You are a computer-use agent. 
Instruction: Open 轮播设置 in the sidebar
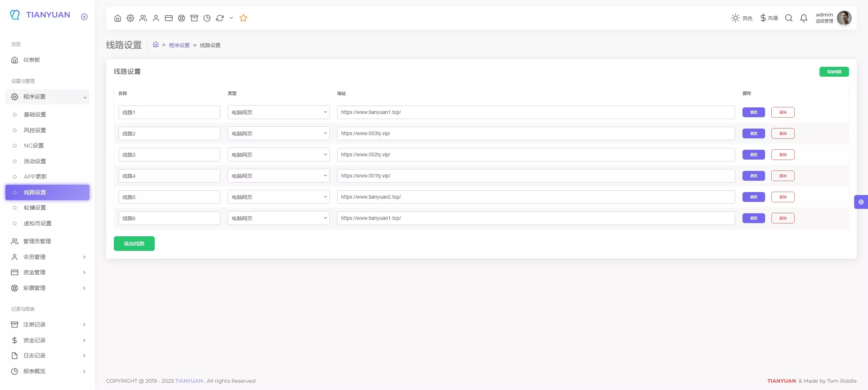(35, 208)
